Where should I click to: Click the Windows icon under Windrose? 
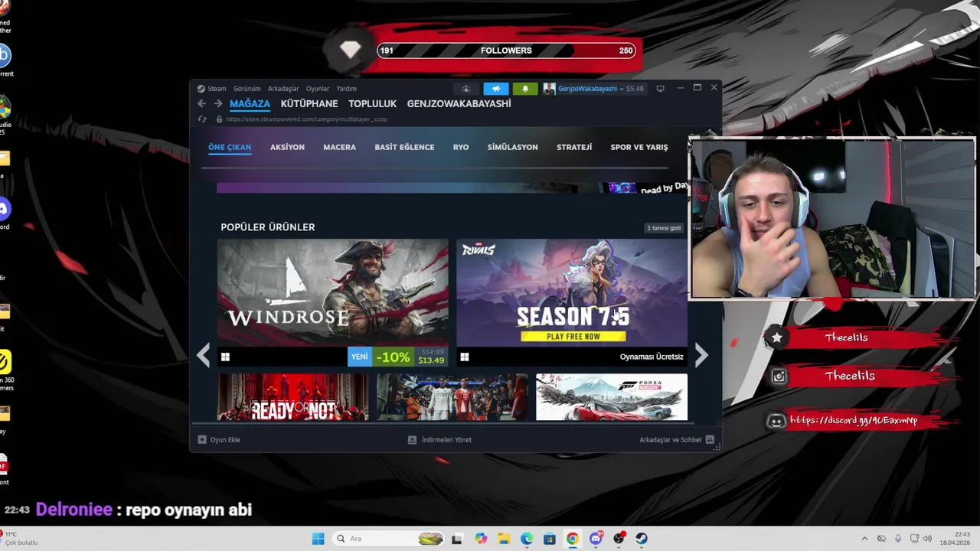pyautogui.click(x=225, y=357)
